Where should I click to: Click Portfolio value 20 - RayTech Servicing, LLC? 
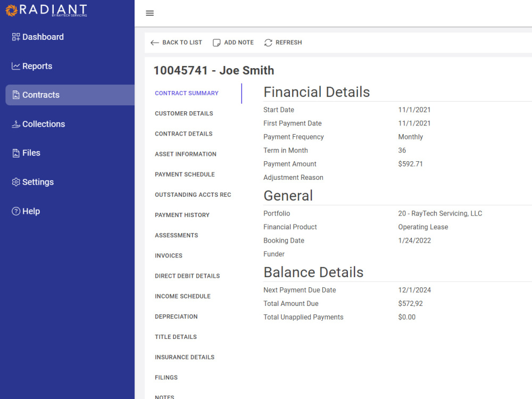[x=440, y=214]
